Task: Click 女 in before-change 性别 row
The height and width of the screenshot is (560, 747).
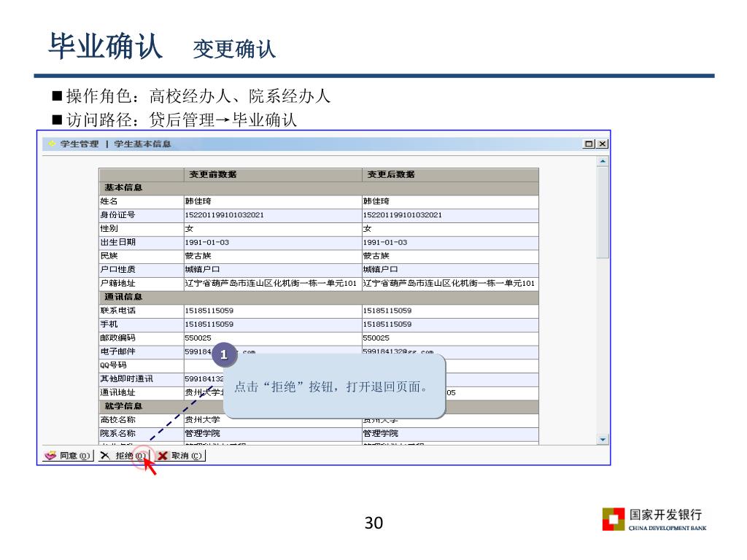Action: [x=189, y=228]
